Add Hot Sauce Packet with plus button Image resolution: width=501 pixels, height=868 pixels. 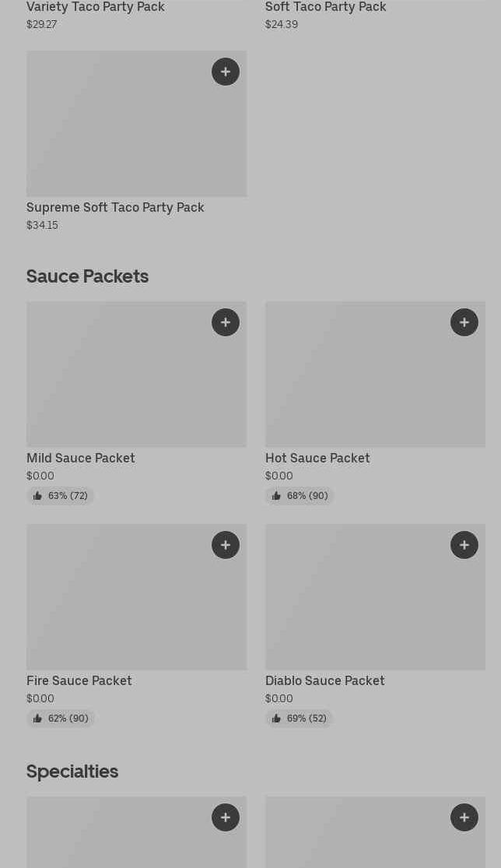pyautogui.click(x=464, y=322)
